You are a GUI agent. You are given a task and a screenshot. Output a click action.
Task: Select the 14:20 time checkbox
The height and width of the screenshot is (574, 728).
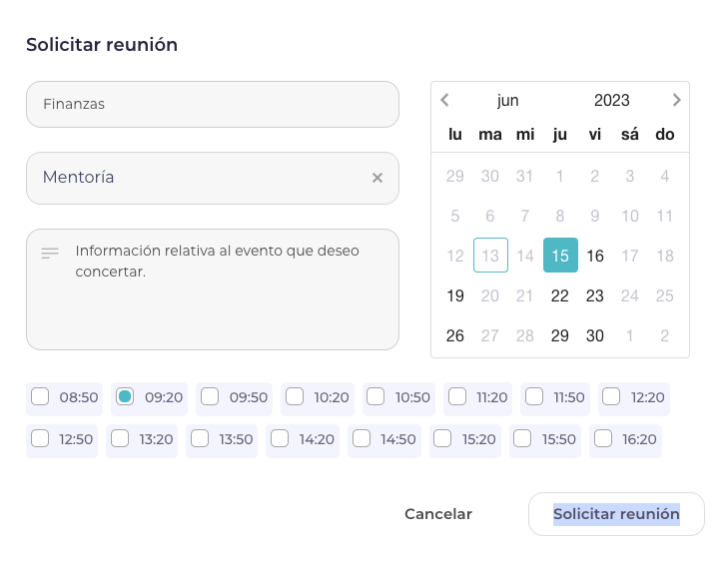coord(279,437)
